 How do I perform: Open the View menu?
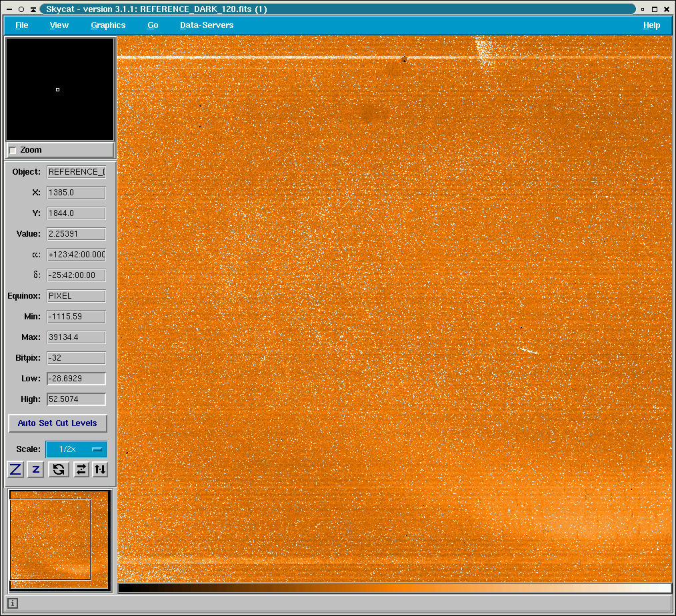(59, 25)
